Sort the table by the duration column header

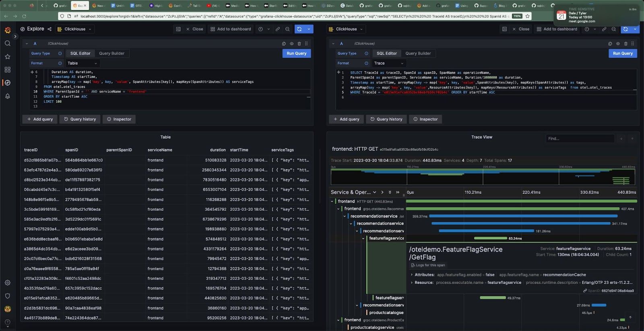[x=217, y=150]
